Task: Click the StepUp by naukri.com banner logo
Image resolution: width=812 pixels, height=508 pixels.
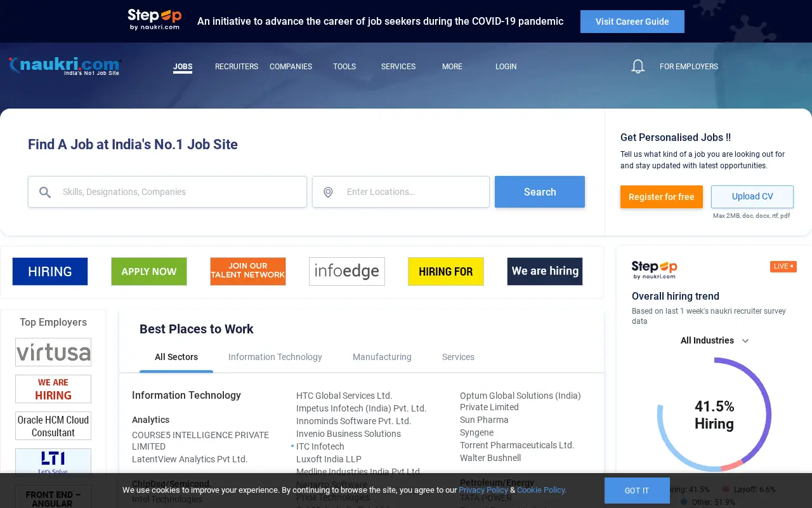Action: pos(155,19)
